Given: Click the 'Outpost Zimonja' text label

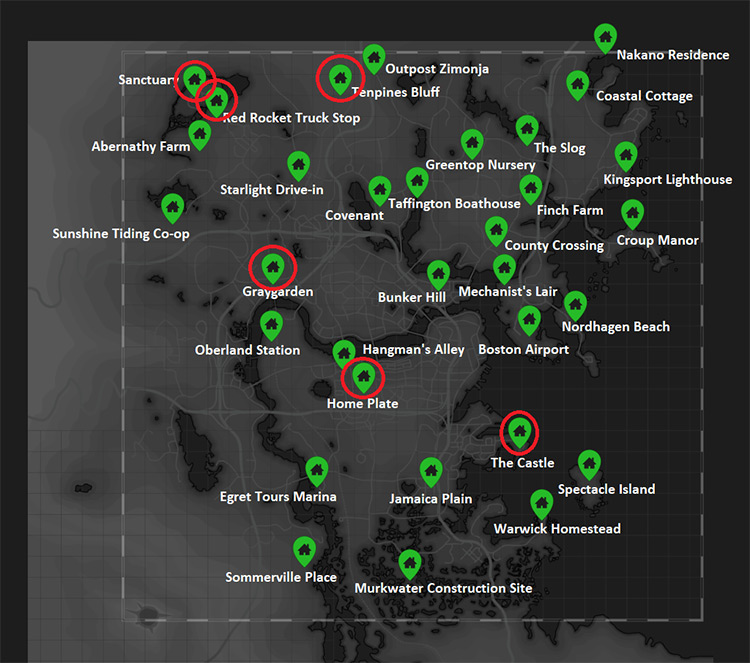Looking at the screenshot, I should point(437,69).
